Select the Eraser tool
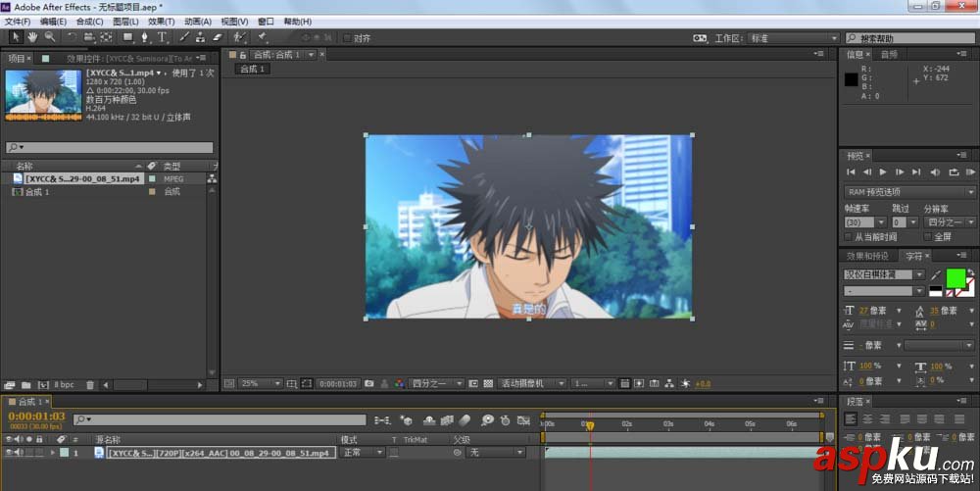 click(x=218, y=37)
